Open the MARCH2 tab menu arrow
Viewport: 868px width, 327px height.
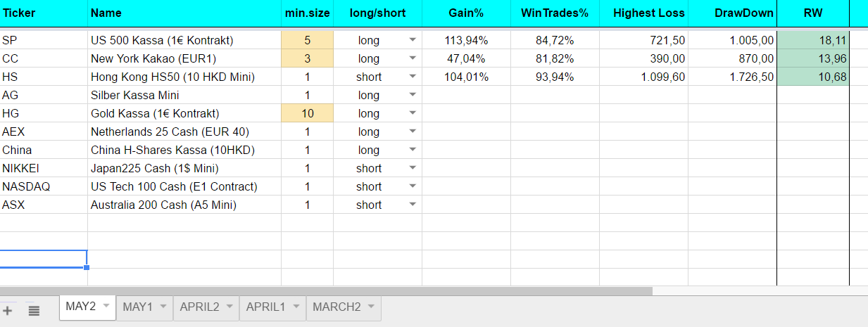371,307
